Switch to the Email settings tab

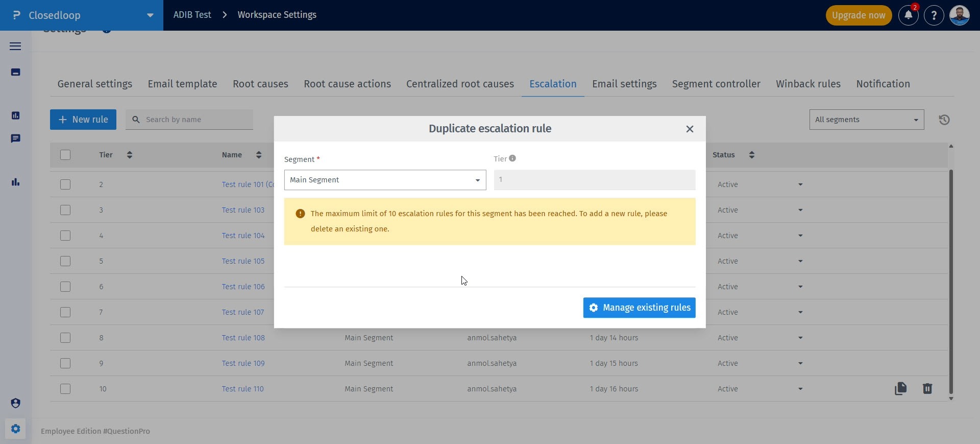click(x=624, y=84)
